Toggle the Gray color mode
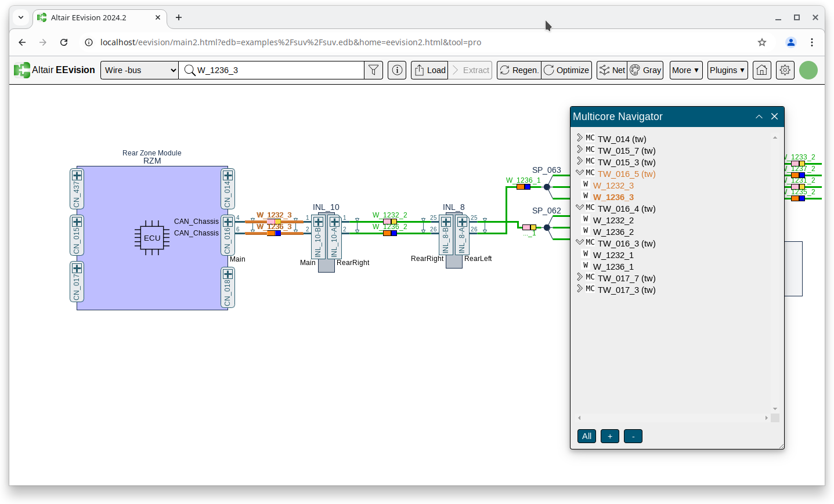The height and width of the screenshot is (504, 834). (645, 70)
